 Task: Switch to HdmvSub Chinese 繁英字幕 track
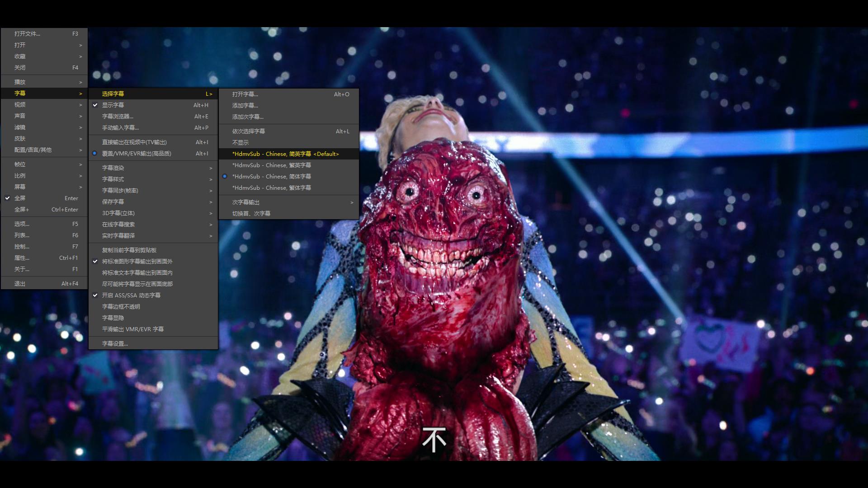pyautogui.click(x=271, y=165)
